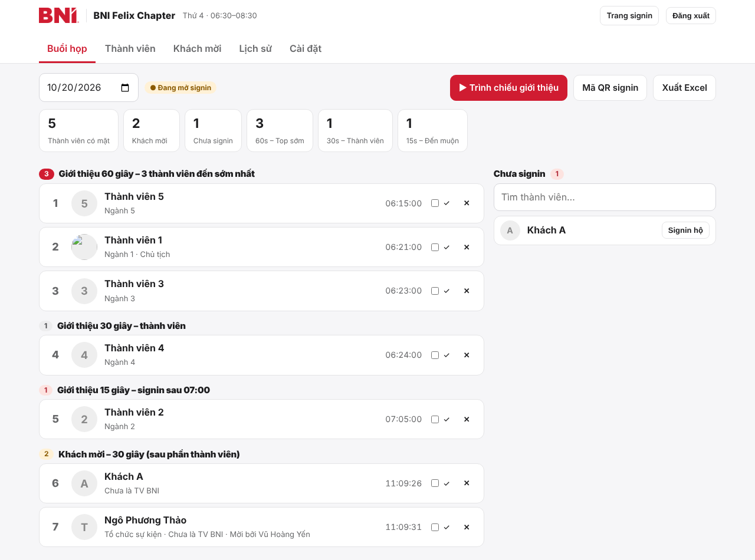Remove Thành viên 1 with the X icon
The width and height of the screenshot is (755, 560).
(467, 247)
